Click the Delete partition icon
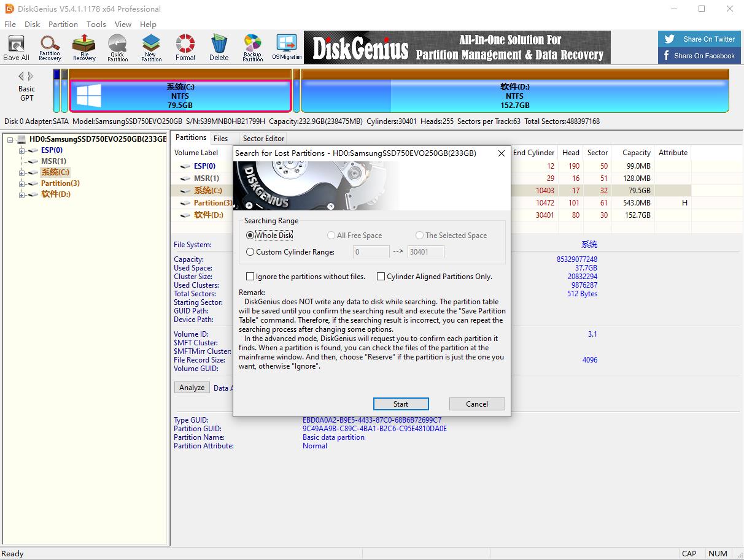This screenshot has width=744, height=560. click(x=219, y=48)
